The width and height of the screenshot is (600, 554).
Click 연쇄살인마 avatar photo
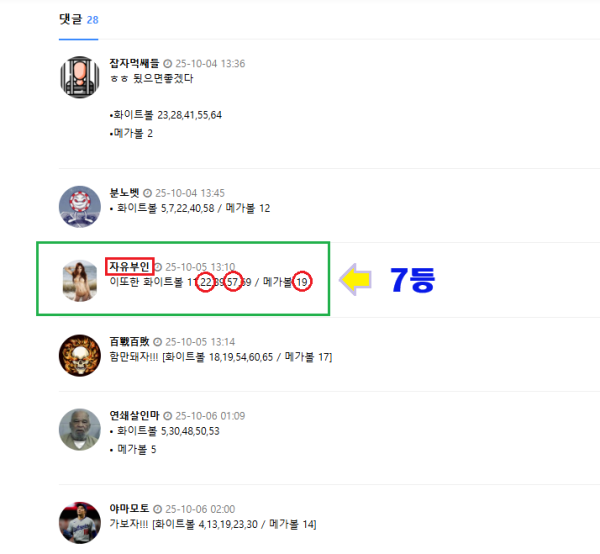(80, 429)
